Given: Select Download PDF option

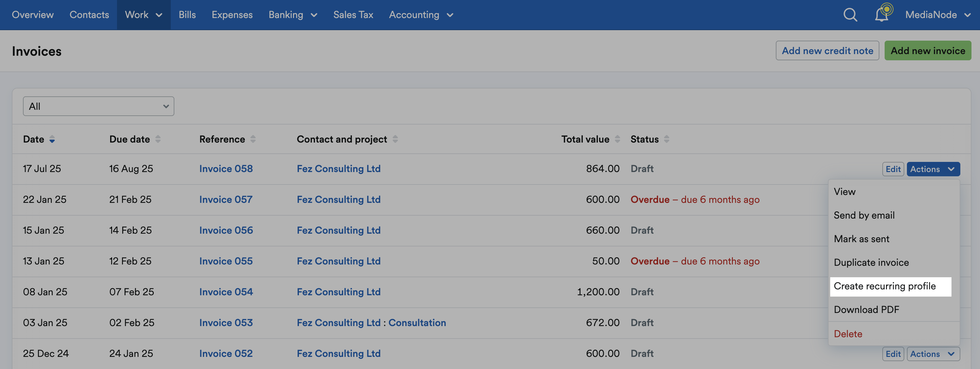Looking at the screenshot, I should pos(894,310).
